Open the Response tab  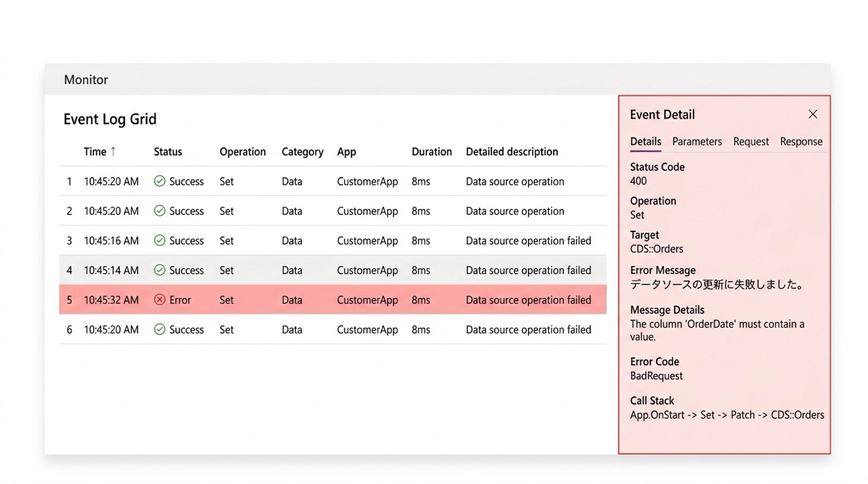801,142
